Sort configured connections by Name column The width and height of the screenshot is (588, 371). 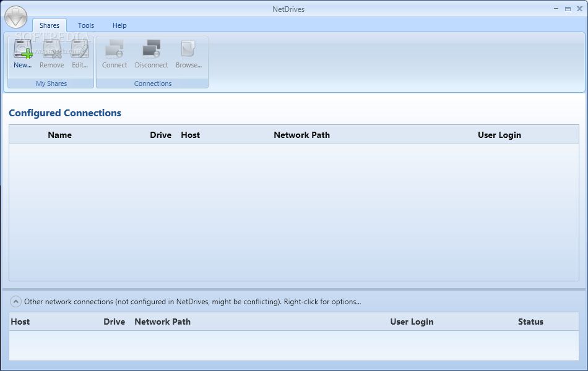(x=59, y=135)
